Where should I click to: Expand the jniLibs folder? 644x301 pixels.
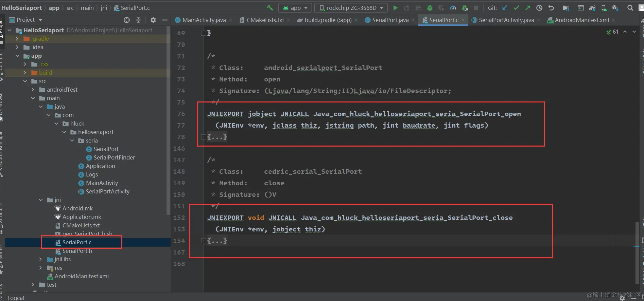tap(40, 259)
